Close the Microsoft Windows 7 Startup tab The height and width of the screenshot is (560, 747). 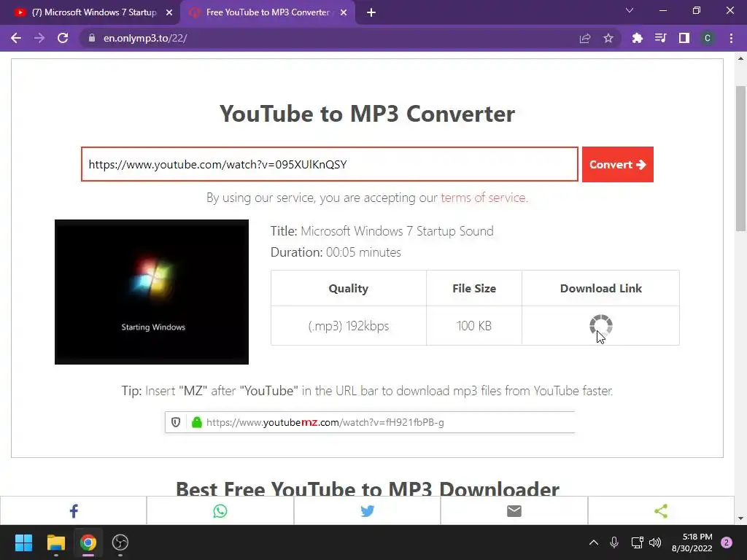pyautogui.click(x=169, y=12)
